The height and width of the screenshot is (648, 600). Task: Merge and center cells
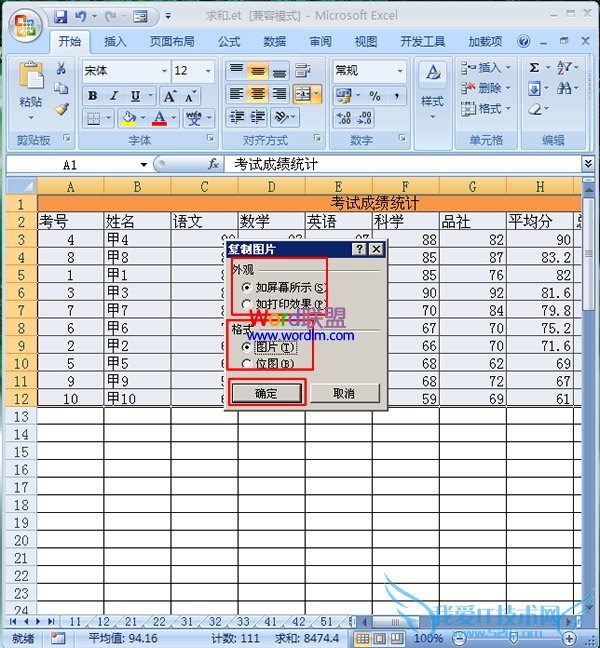point(303,94)
